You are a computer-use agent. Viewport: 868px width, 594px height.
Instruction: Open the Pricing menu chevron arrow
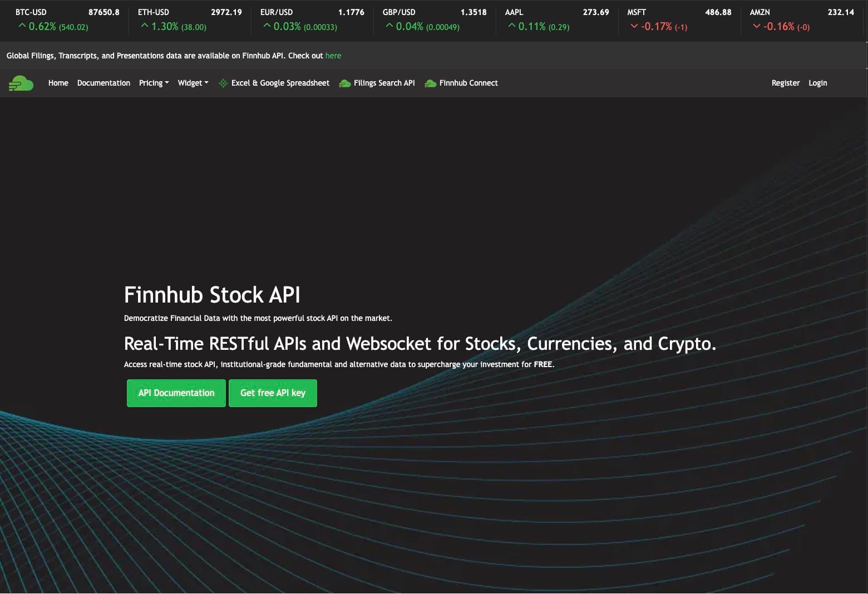[167, 83]
